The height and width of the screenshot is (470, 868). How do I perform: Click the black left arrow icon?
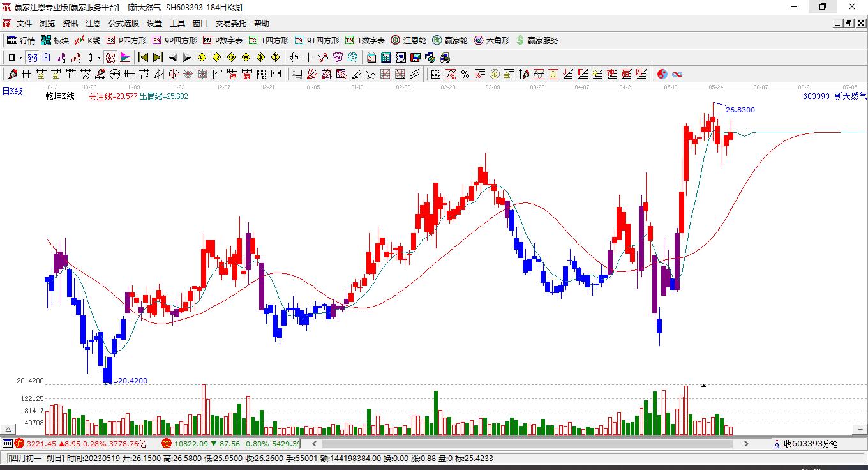(172, 57)
